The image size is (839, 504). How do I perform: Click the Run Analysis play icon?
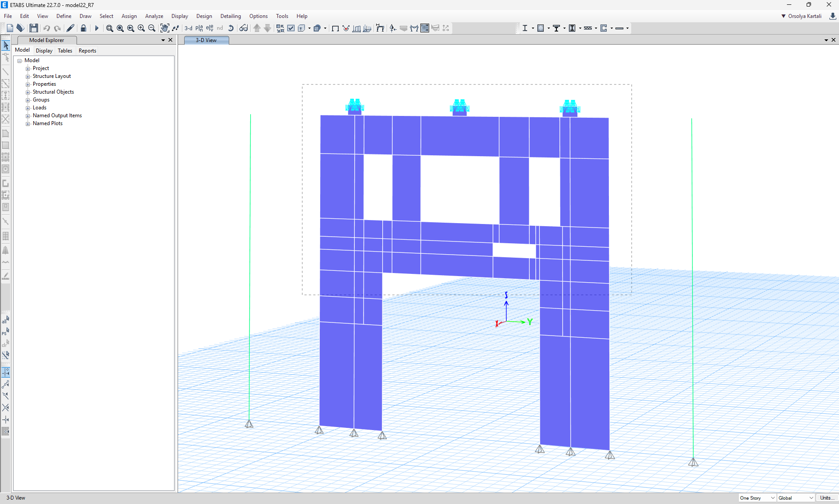tap(97, 28)
